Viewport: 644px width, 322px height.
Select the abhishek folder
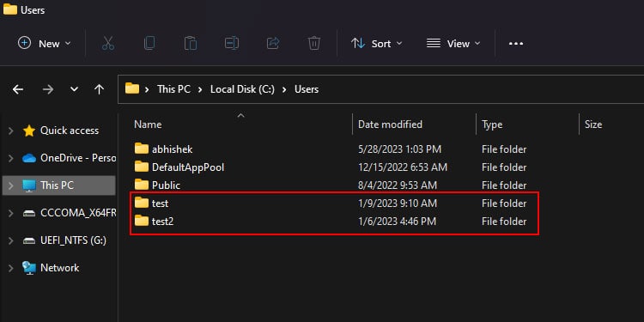click(x=172, y=149)
